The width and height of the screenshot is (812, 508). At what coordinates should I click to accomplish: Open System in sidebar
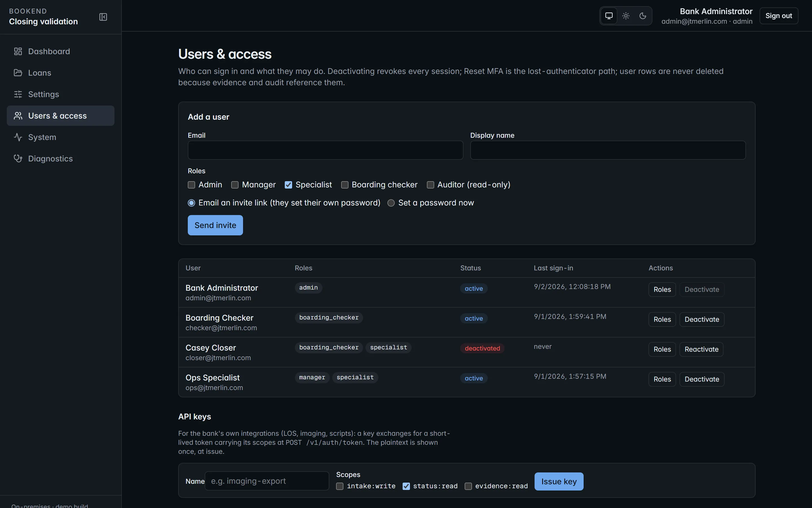pos(60,137)
